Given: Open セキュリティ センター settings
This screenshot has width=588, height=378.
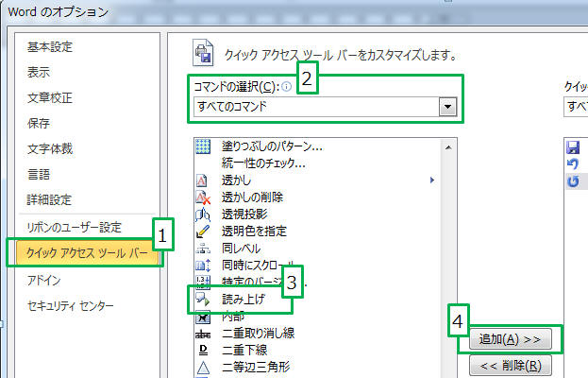Looking at the screenshot, I should (71, 306).
